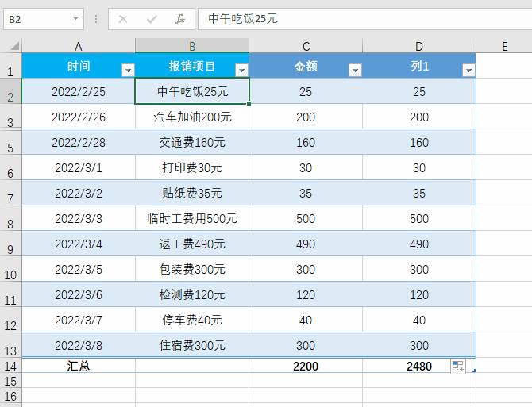
Task: Select 列1 cell with value 120
Action: pos(419,294)
